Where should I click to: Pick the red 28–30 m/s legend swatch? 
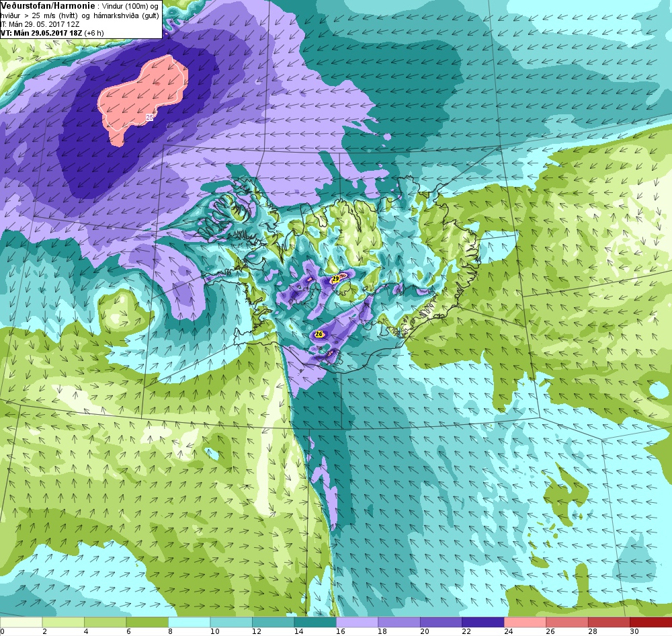coord(609,623)
